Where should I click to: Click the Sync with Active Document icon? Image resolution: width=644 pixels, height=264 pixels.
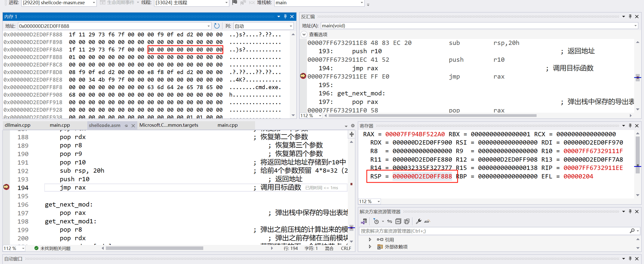click(389, 221)
